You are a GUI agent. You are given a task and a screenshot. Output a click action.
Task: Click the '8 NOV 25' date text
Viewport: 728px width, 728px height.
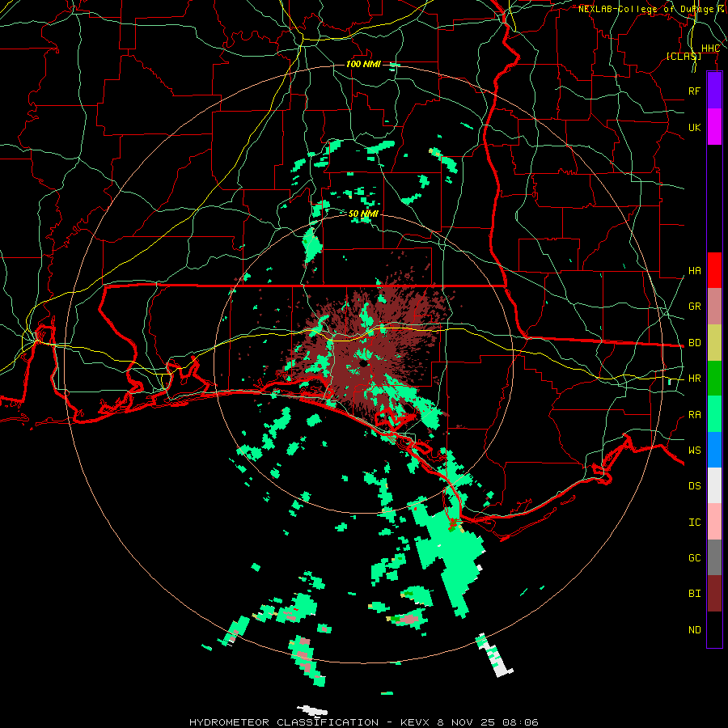click(467, 722)
